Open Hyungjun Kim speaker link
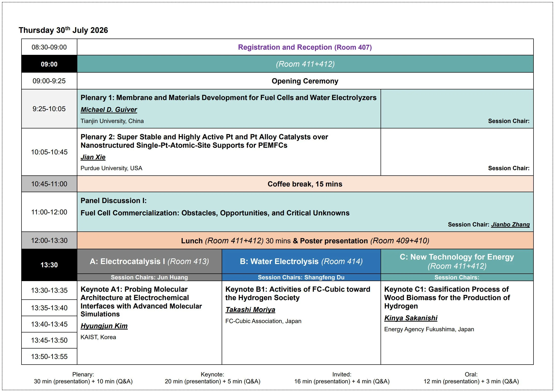 (x=104, y=326)
